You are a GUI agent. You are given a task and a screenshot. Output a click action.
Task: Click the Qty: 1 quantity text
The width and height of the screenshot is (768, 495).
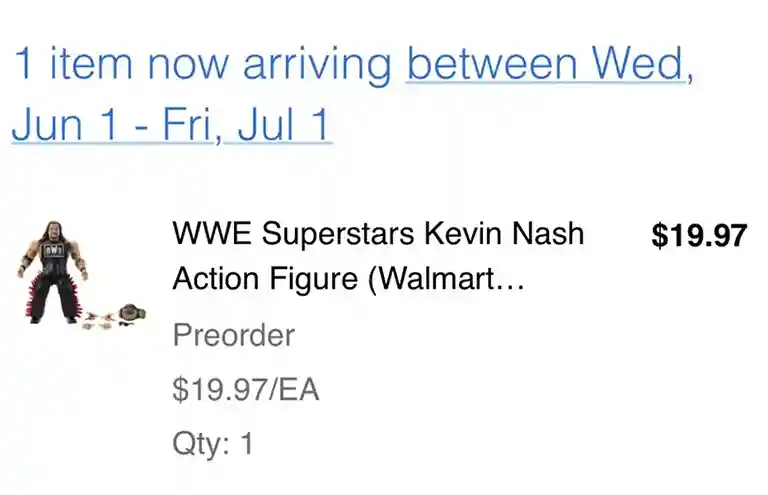click(x=213, y=443)
